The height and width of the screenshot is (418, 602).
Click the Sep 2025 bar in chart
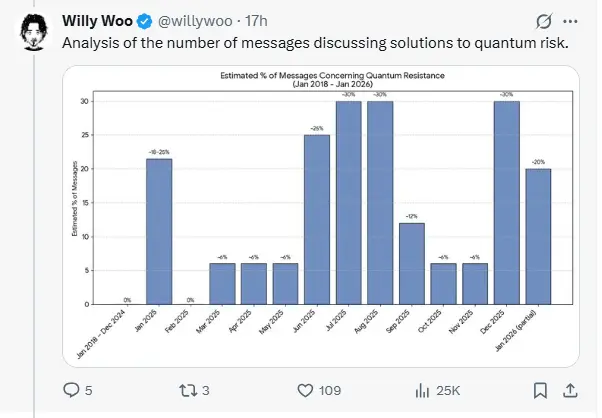(411, 263)
